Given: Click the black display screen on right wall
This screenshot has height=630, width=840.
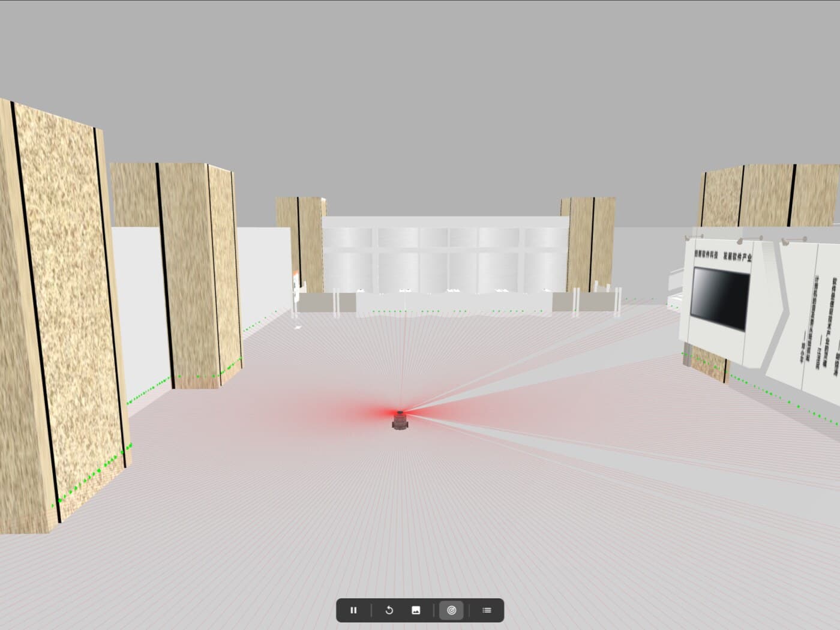Looking at the screenshot, I should [x=721, y=298].
